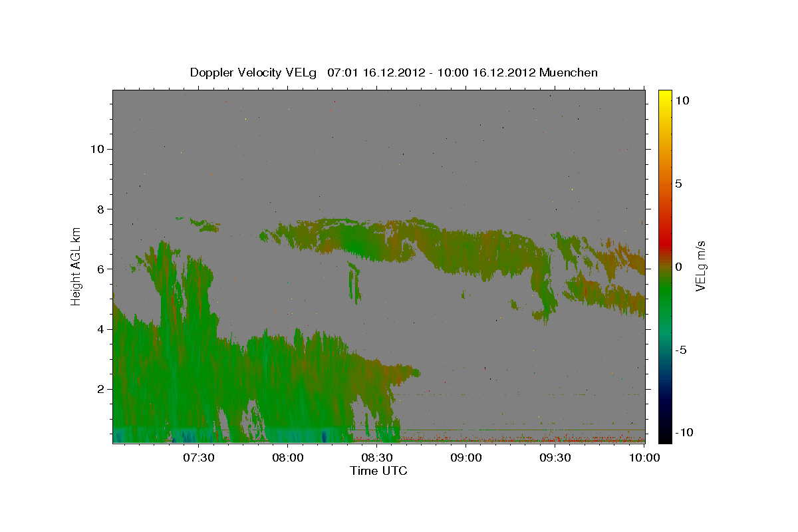Screen dimensions: 798x532
Task: Click the 'Time UTC' axis label
Action: coord(378,471)
